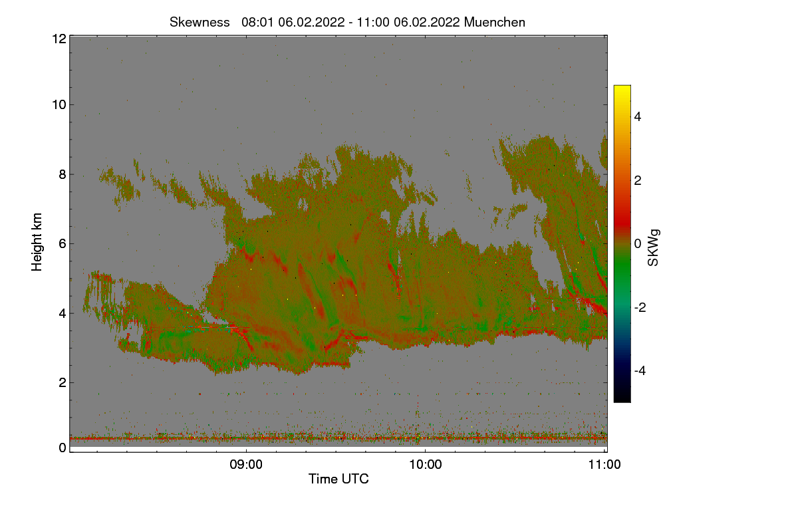The width and height of the screenshot is (798, 532).
Task: Click the '12' height tick label
Action: click(x=59, y=39)
